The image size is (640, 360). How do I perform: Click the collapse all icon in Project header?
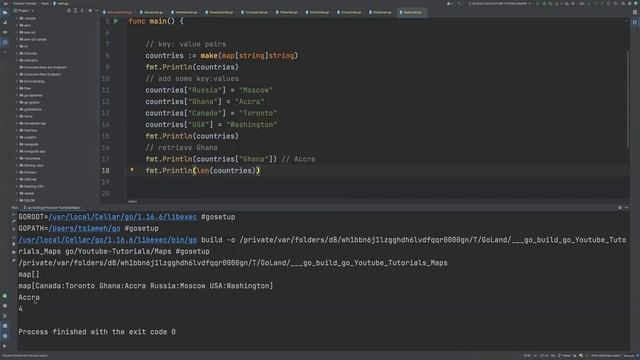point(82,11)
